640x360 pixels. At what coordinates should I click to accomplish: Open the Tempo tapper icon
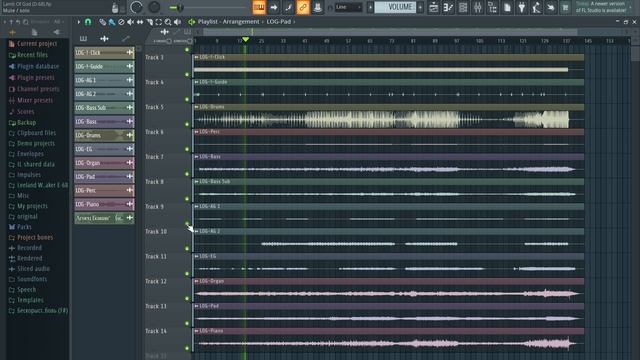point(536,7)
